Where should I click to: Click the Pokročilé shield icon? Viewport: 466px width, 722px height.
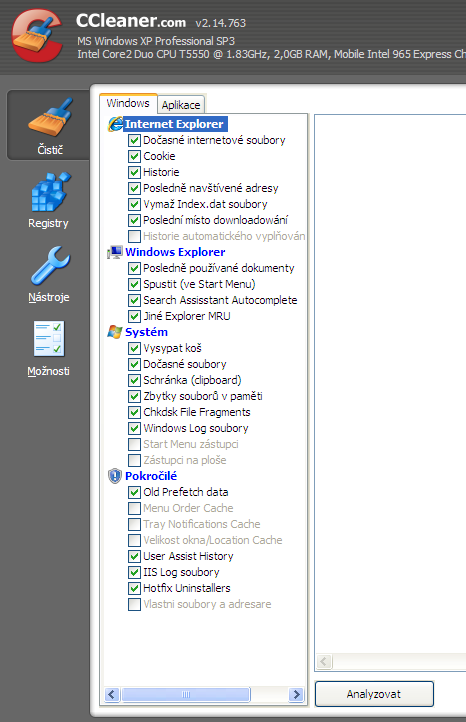point(115,476)
